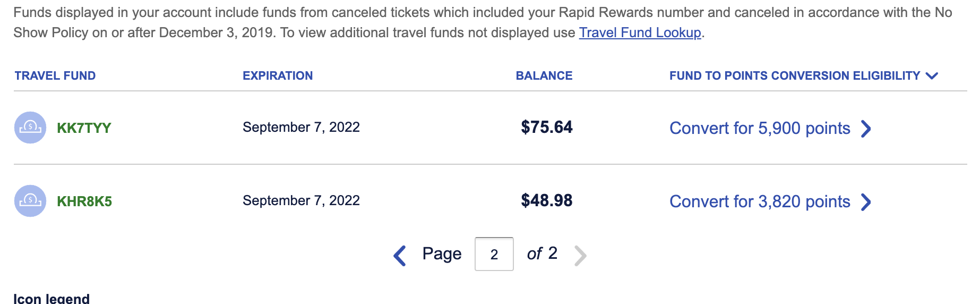Click the page number input field

(x=494, y=254)
